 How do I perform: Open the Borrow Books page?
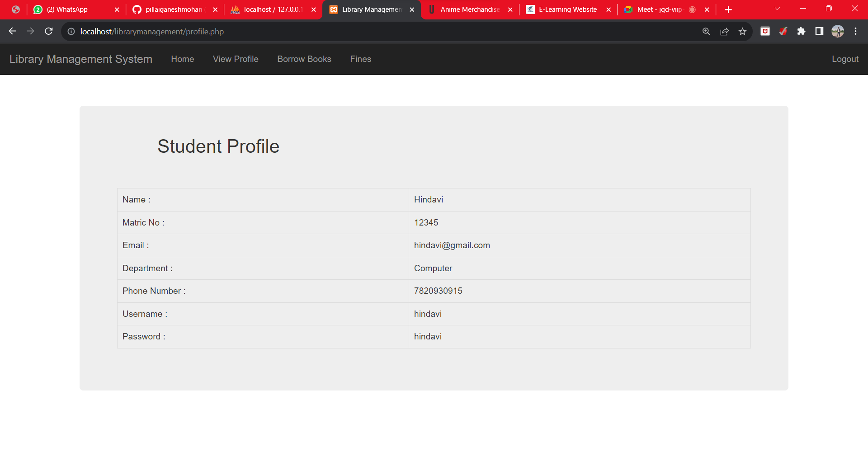tap(304, 59)
